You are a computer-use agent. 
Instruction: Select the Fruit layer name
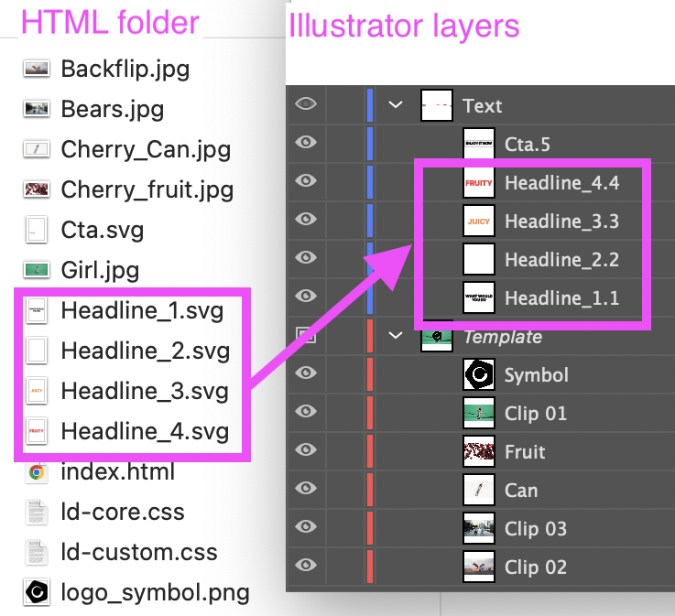point(525,452)
